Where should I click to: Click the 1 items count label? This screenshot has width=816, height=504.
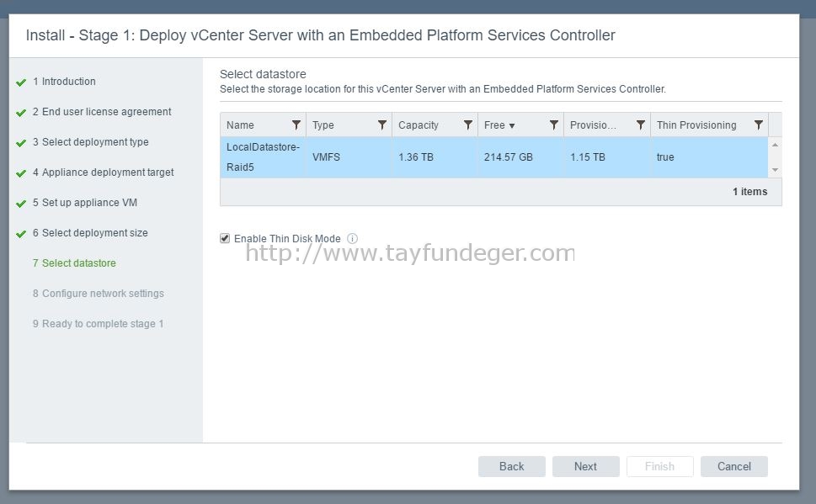750,191
